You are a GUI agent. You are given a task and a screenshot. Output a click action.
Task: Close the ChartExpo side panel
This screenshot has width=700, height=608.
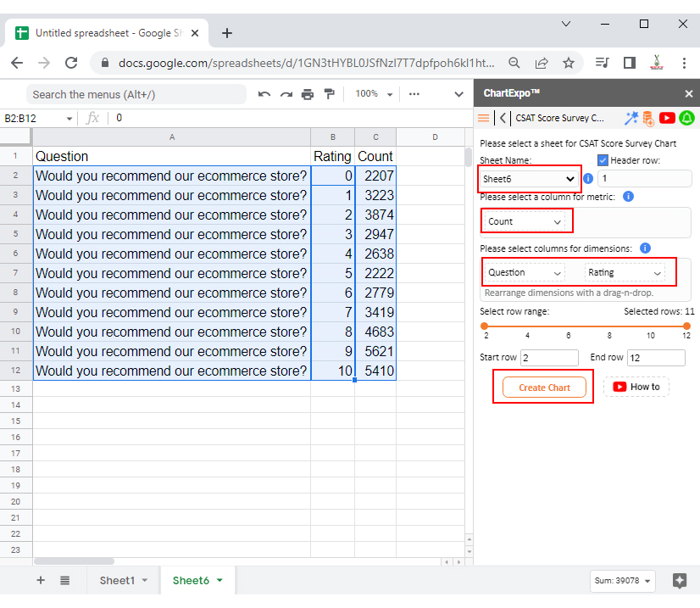pos(689,94)
